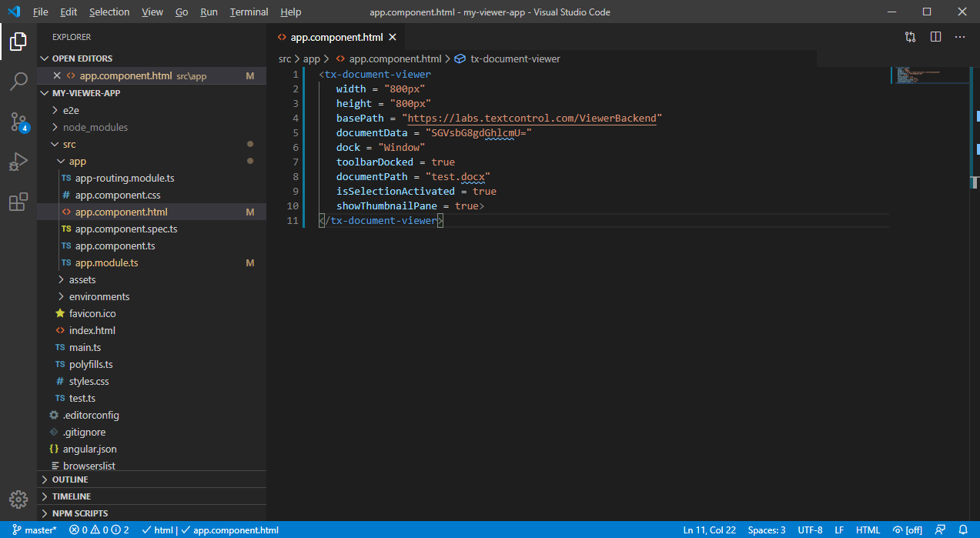Open the errors and warnings count

point(99,530)
